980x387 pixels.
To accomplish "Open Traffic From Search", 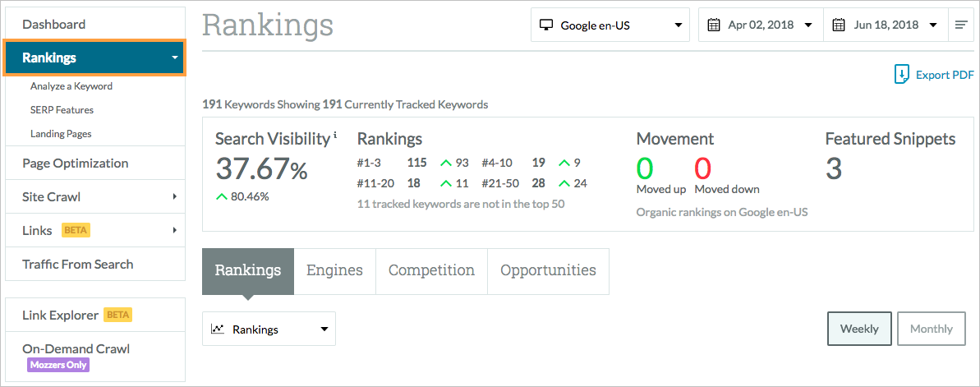I will pyautogui.click(x=95, y=264).
